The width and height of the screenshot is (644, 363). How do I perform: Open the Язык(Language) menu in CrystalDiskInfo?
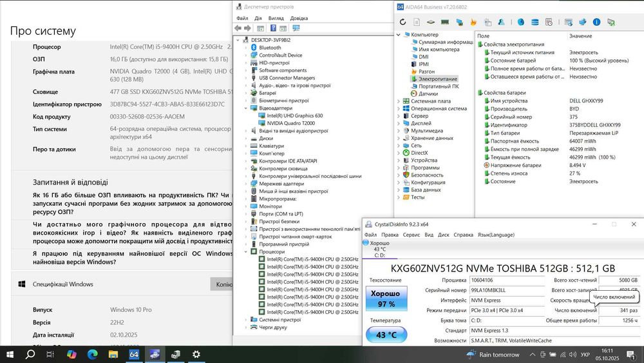click(496, 235)
